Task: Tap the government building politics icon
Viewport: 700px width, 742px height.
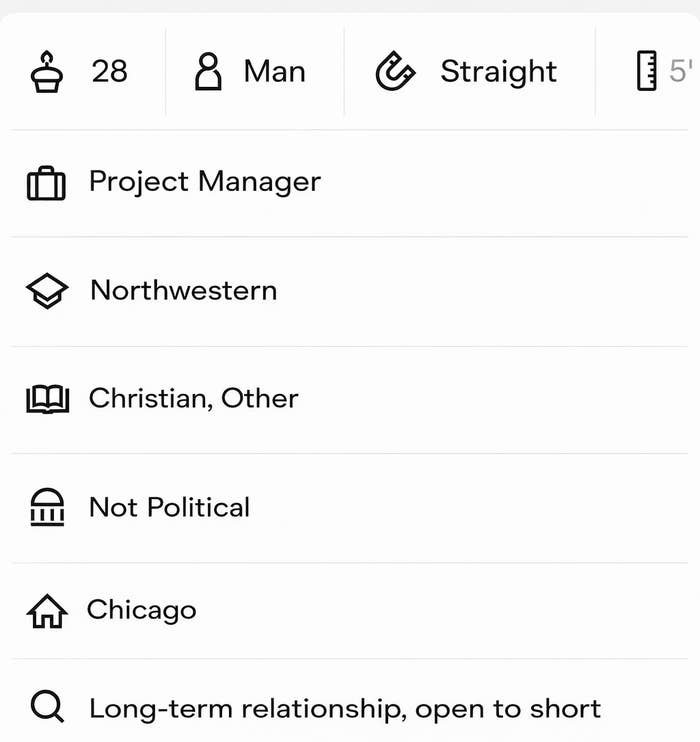Action: coord(47,508)
